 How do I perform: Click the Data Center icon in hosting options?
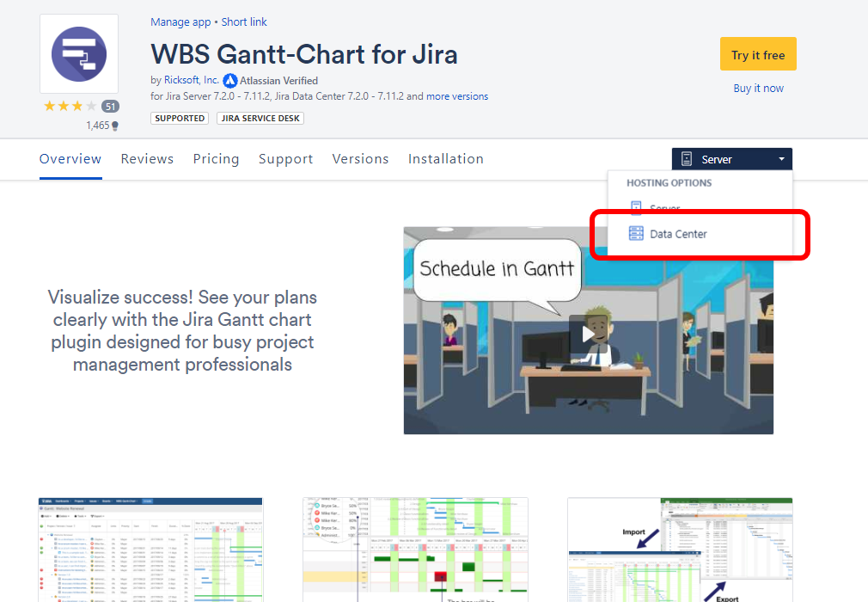pos(636,233)
